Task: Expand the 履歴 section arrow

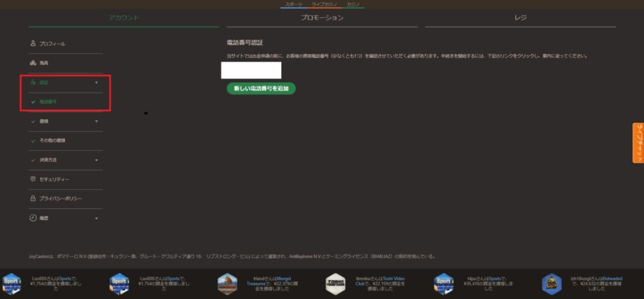Action: [97, 218]
